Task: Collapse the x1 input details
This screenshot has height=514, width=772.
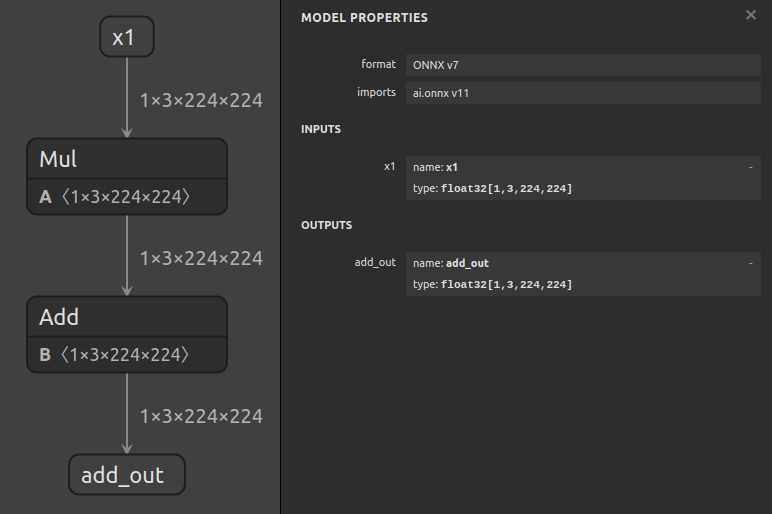Action: coord(750,167)
